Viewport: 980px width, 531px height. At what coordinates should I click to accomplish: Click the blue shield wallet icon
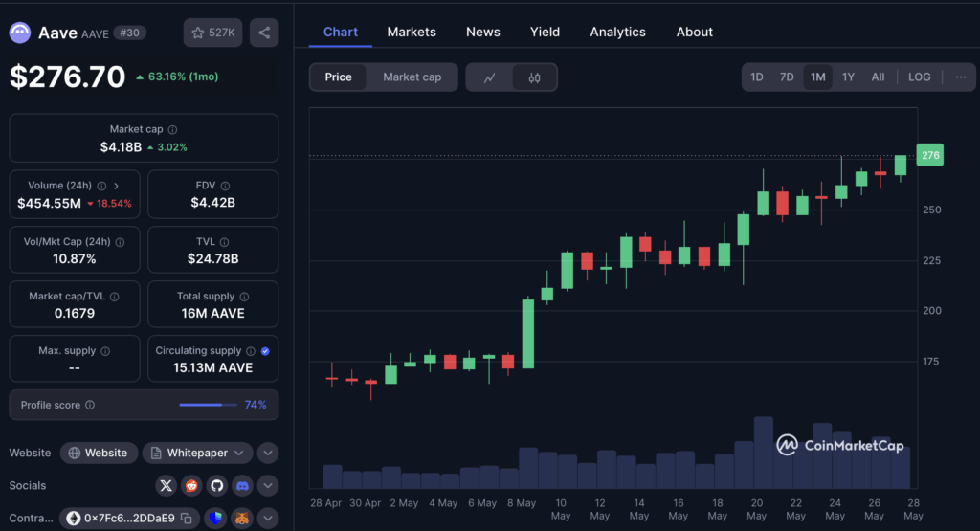[x=215, y=518]
